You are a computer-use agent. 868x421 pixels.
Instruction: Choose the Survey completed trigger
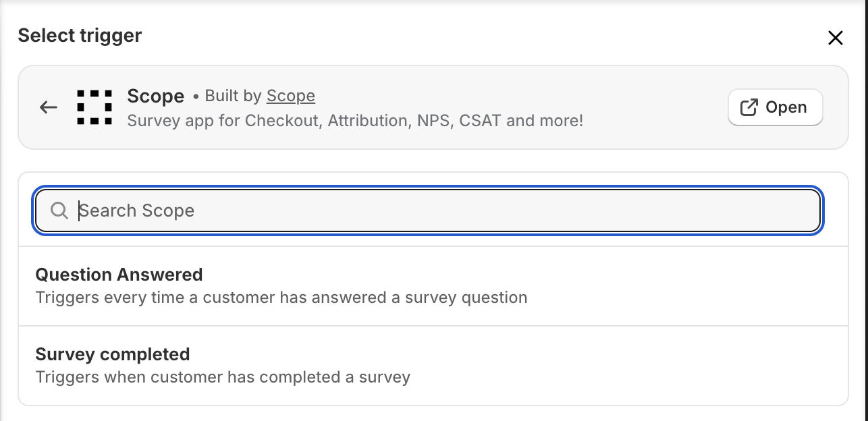click(x=112, y=355)
